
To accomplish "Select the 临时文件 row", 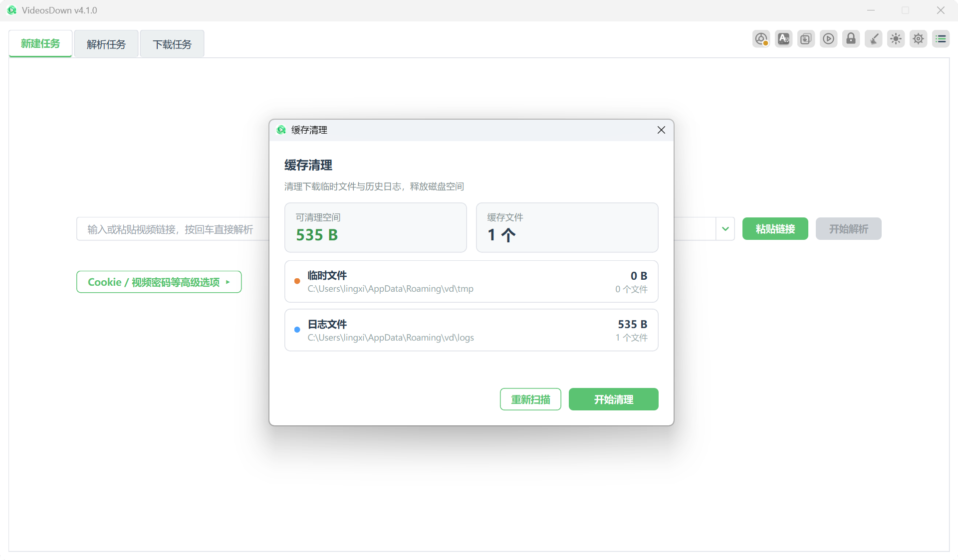I will click(471, 281).
